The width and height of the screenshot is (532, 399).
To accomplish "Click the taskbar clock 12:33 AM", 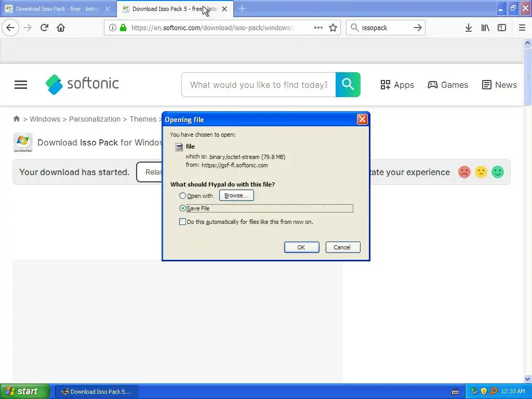I will pyautogui.click(x=513, y=392).
